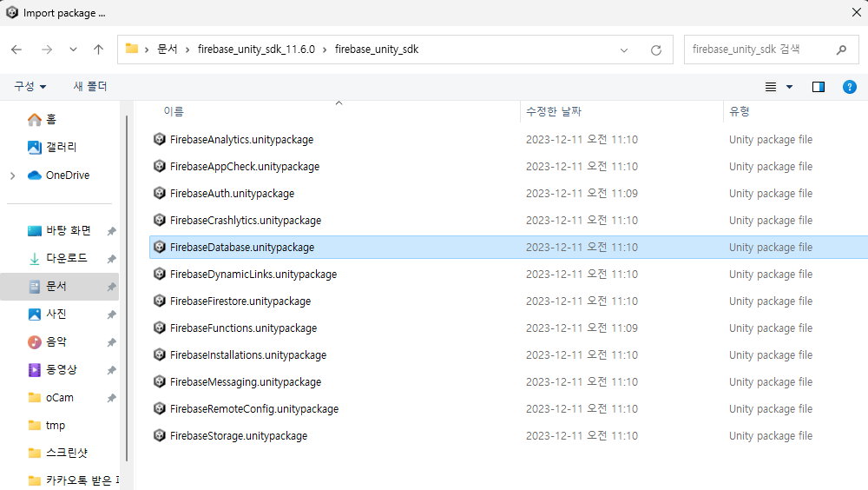Select FirebaseDatabase.unitypackage file
This screenshot has height=490, width=868.
coord(508,248)
